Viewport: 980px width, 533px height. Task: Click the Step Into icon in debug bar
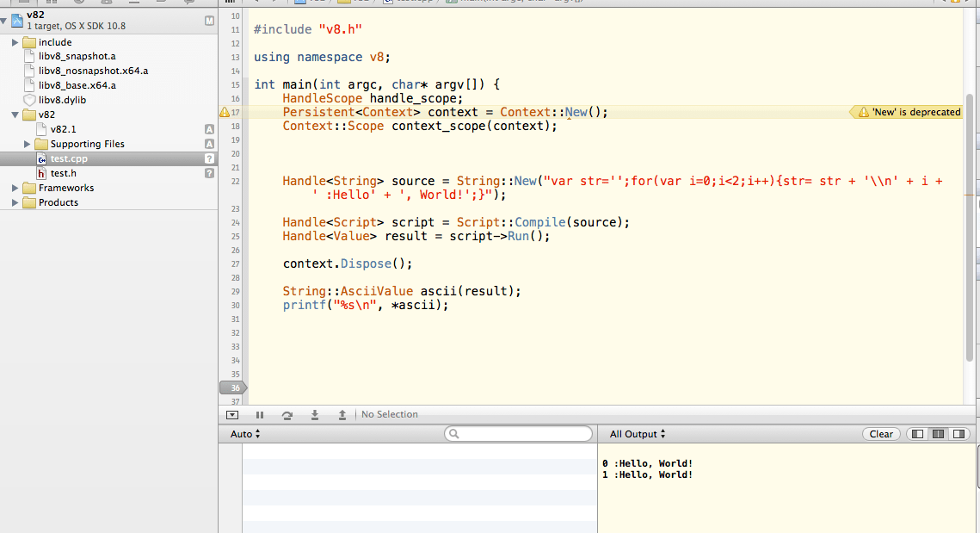(315, 414)
